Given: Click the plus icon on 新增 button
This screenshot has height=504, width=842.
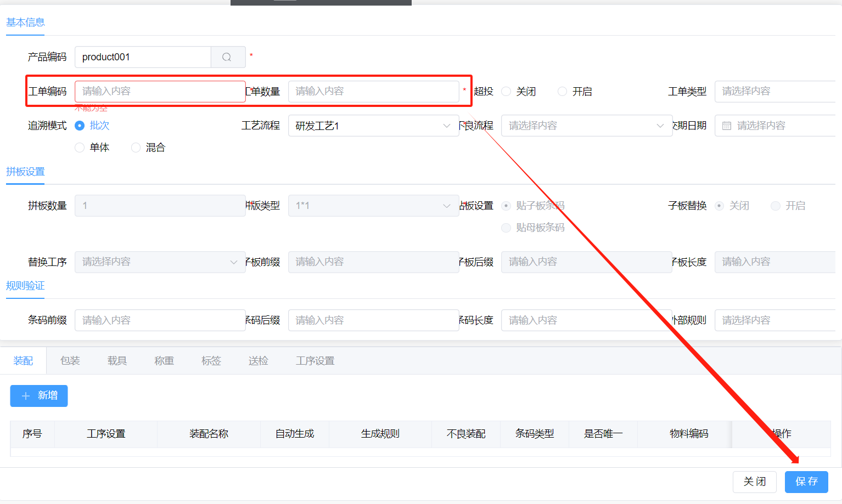Looking at the screenshot, I should [26, 396].
